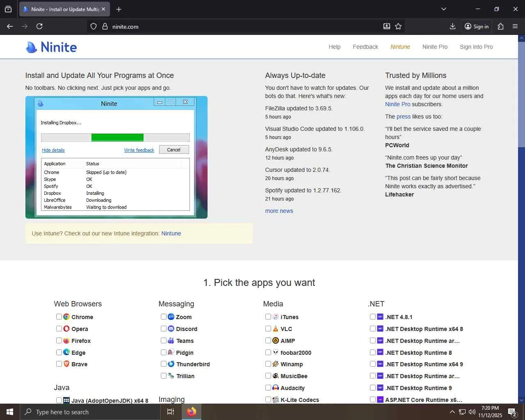Image resolution: width=525 pixels, height=420 pixels.
Task: Select the Winamp checkbox
Action: 268,364
